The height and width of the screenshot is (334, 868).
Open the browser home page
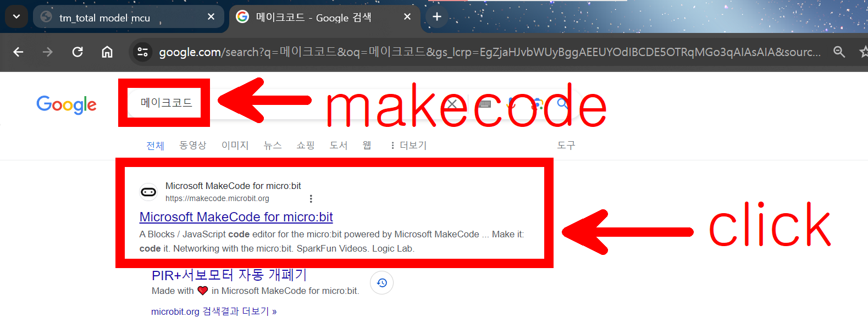107,52
